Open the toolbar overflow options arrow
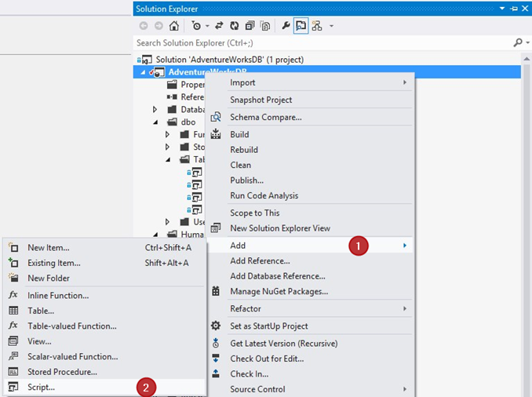The width and height of the screenshot is (532, 397). point(331,26)
